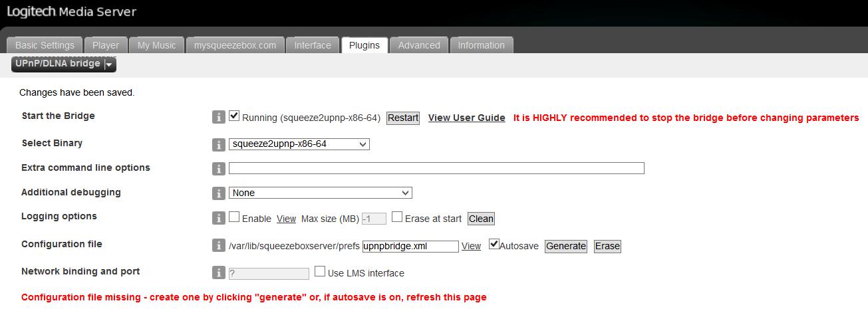Click the Clean log button
This screenshot has width=868, height=321.
[x=482, y=219]
